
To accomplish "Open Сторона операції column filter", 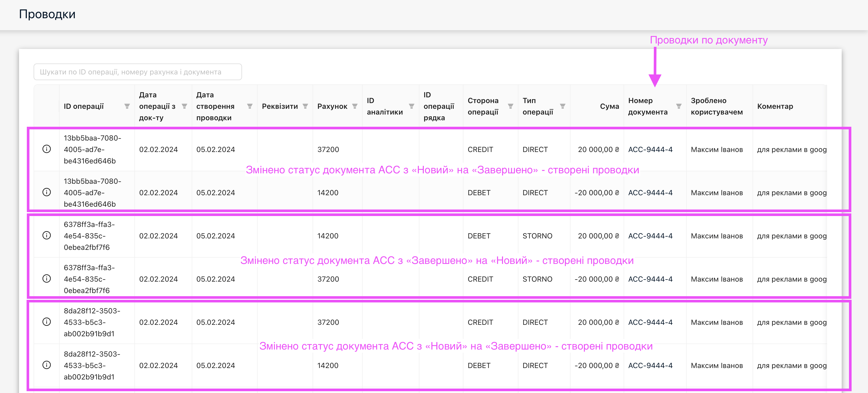I will (511, 106).
